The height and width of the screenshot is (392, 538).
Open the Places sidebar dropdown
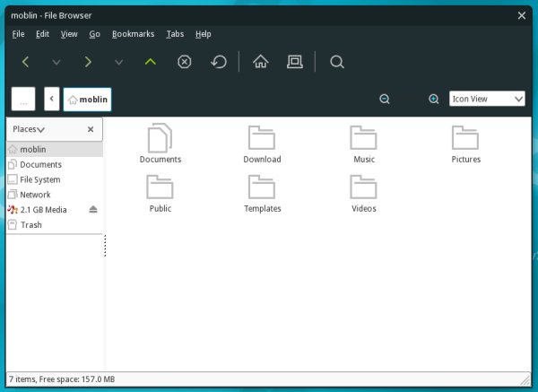click(29, 129)
